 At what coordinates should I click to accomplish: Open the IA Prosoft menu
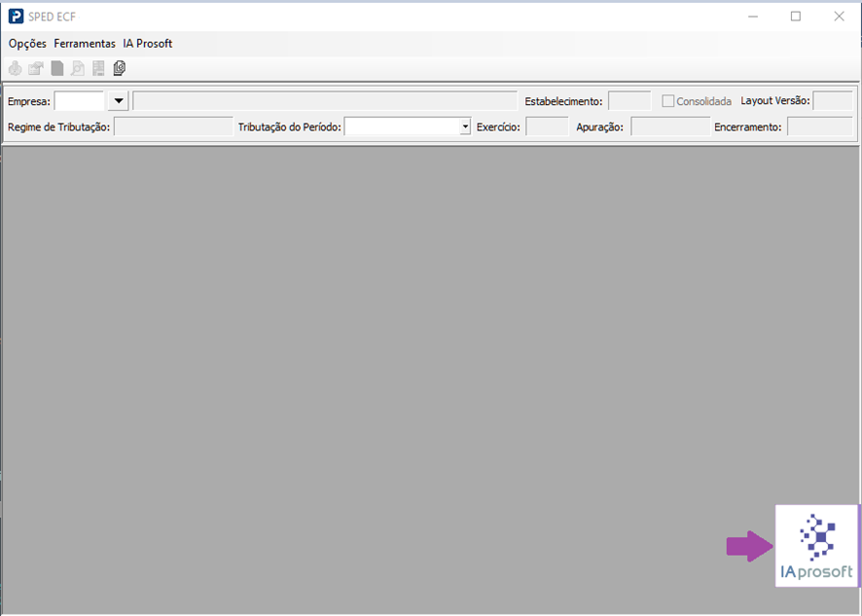pyautogui.click(x=147, y=44)
